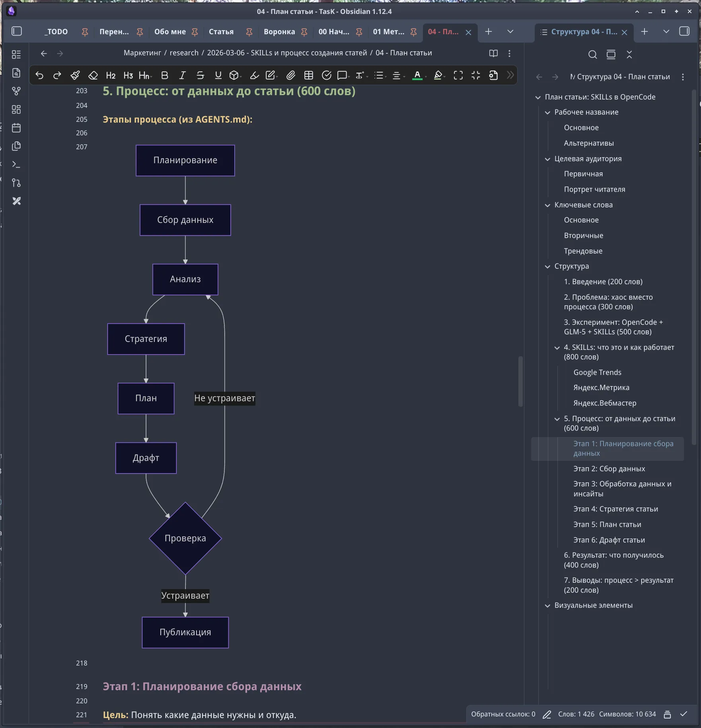Image resolution: width=701 pixels, height=728 pixels.
Task: Toggle reading view with book icon
Action: click(493, 53)
